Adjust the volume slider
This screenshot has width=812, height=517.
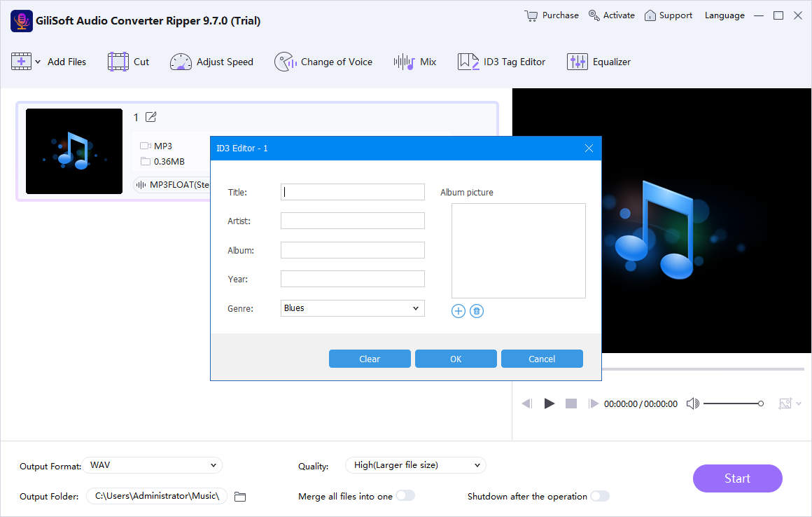734,404
